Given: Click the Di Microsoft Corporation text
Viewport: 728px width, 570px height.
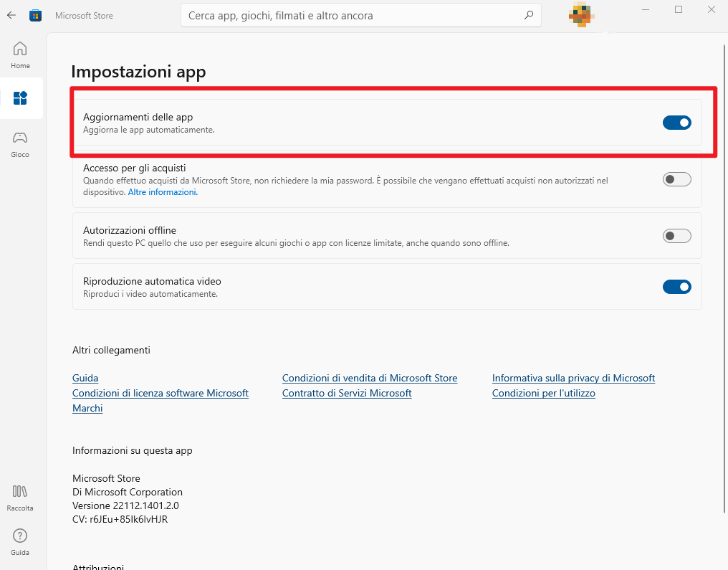Looking at the screenshot, I should tap(128, 492).
